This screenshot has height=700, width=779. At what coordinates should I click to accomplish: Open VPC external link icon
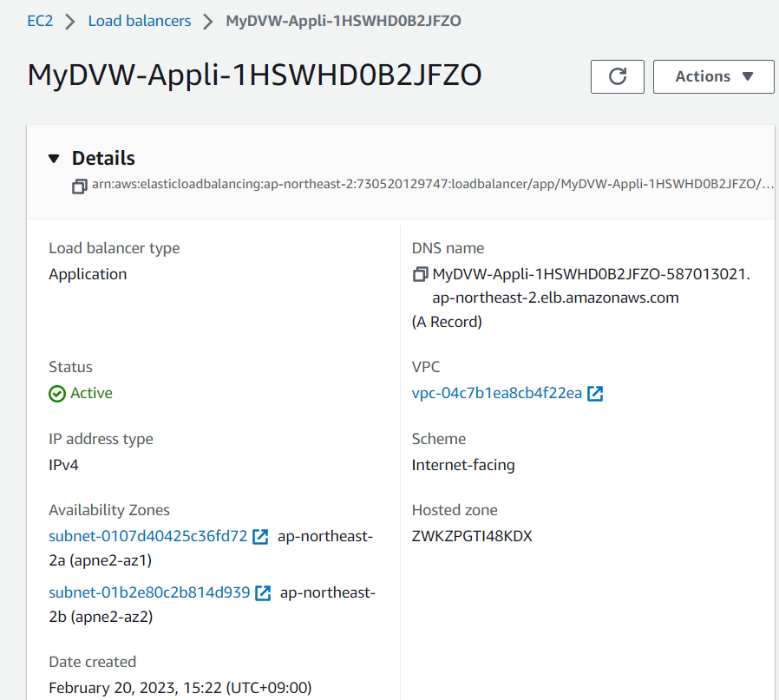point(595,394)
